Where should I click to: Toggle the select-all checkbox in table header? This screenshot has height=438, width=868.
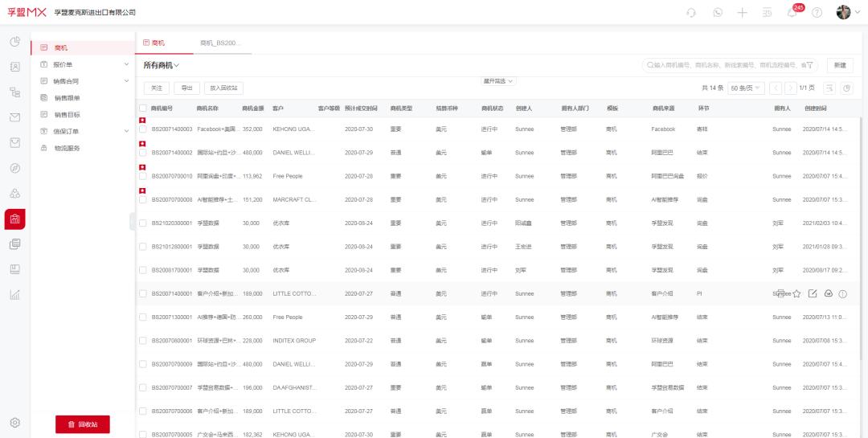coord(143,108)
